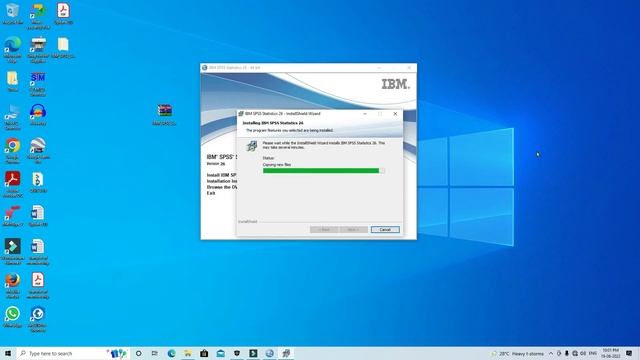
Task: Click the 'Copying new files' status text
Action: point(277,164)
